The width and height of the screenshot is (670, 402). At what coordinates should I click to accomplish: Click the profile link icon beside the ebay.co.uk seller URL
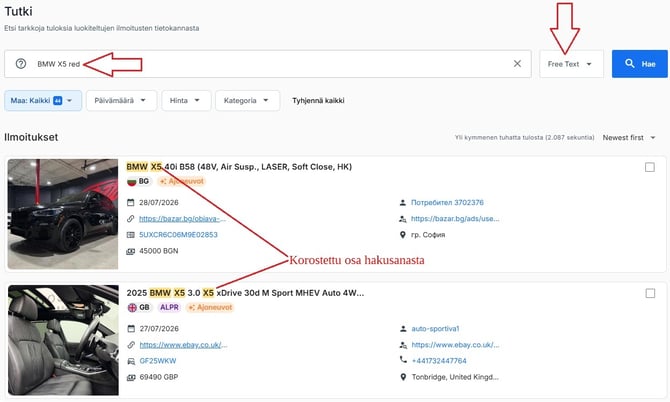point(403,345)
